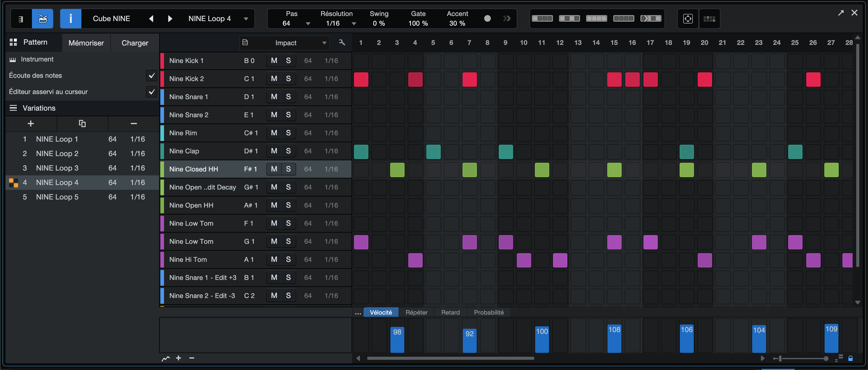868x370 pixels.
Task: Click the second pattern action icon
Action: click(x=569, y=18)
